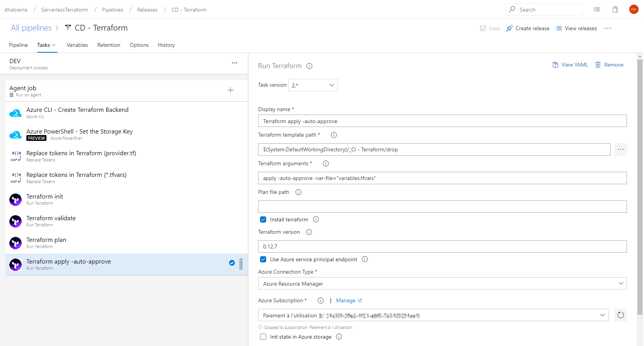Image resolution: width=644 pixels, height=346 pixels.
Task: Add a task to Agent job with plus
Action: point(231,90)
